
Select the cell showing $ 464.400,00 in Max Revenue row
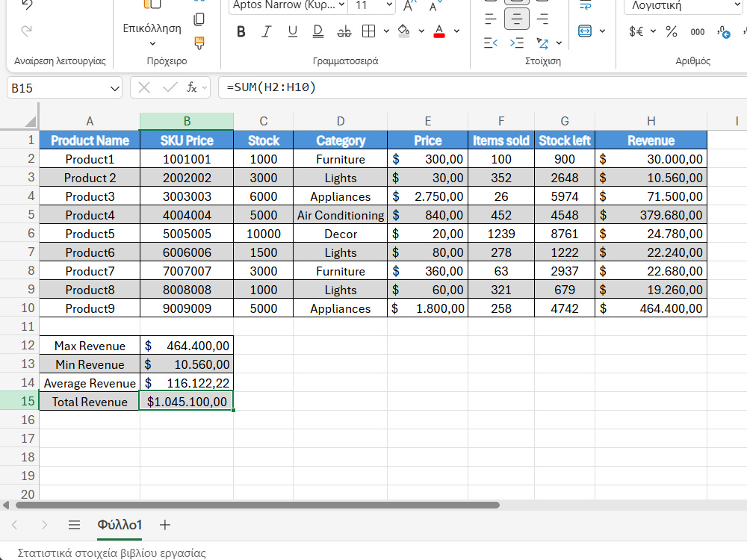(x=187, y=346)
